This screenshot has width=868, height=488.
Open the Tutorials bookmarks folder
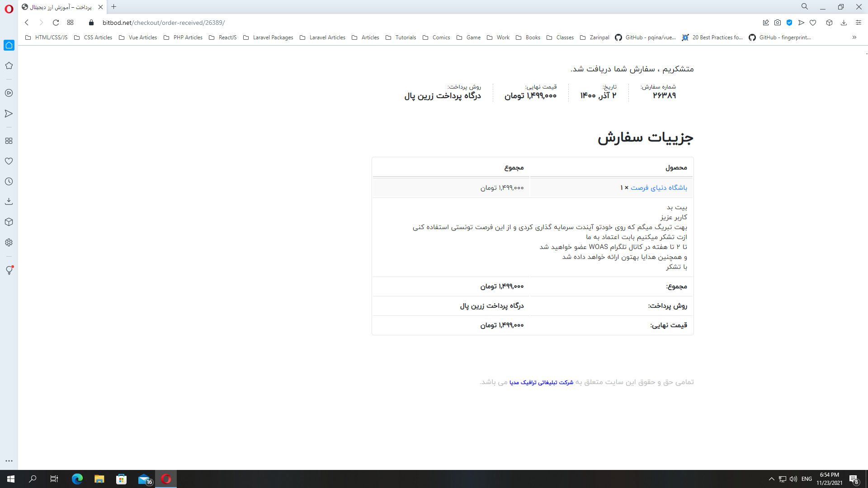(x=401, y=38)
